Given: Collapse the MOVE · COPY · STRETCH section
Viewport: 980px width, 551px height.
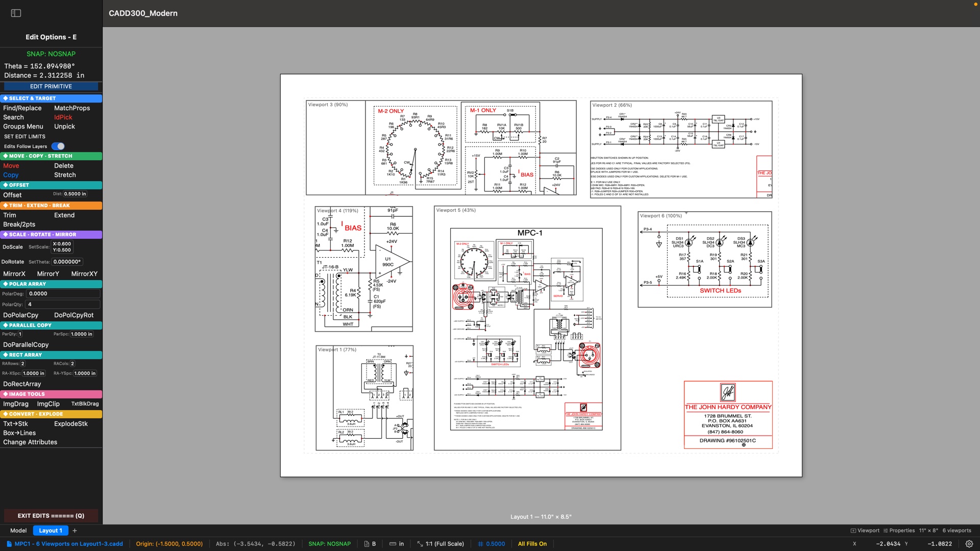Looking at the screenshot, I should pyautogui.click(x=51, y=156).
